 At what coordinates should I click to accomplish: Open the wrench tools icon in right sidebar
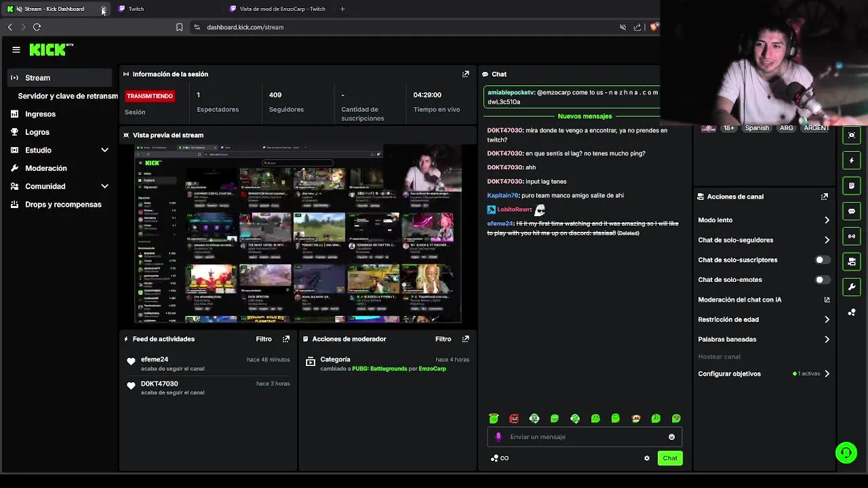click(852, 287)
